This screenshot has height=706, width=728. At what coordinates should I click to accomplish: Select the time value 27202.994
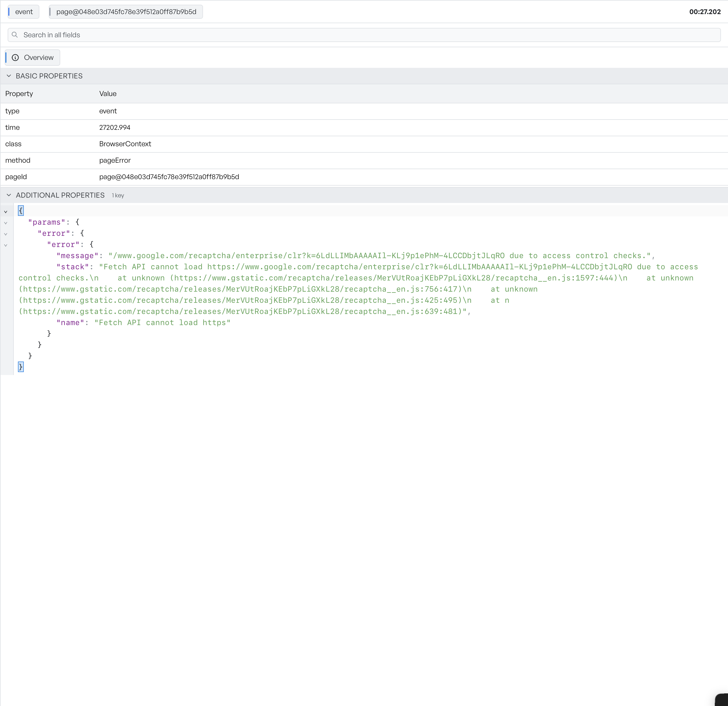(x=115, y=127)
